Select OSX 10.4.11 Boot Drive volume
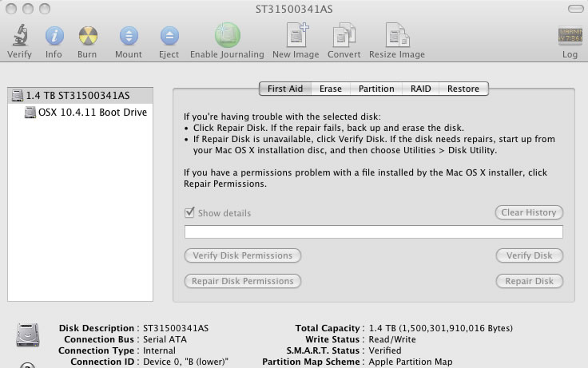 tap(92, 113)
